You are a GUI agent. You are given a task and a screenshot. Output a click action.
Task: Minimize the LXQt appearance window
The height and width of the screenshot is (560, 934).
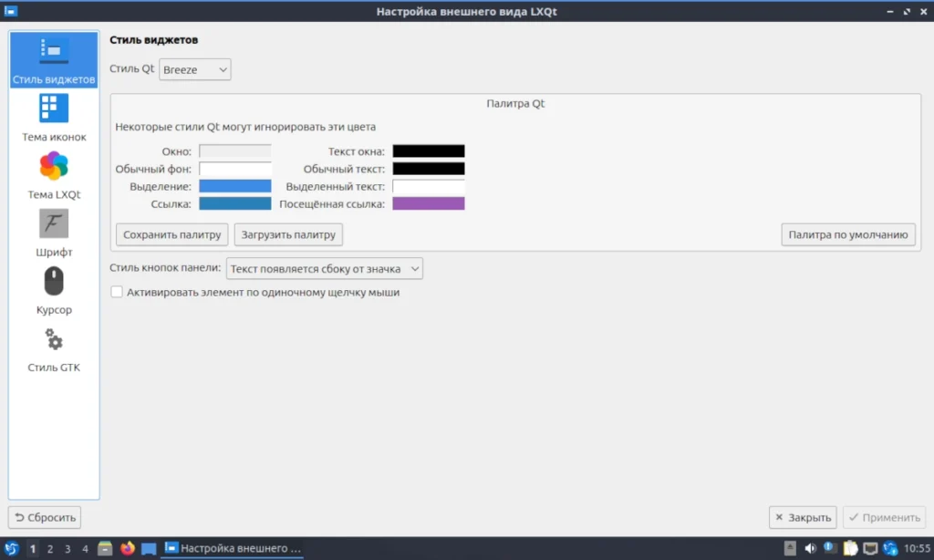point(890,11)
